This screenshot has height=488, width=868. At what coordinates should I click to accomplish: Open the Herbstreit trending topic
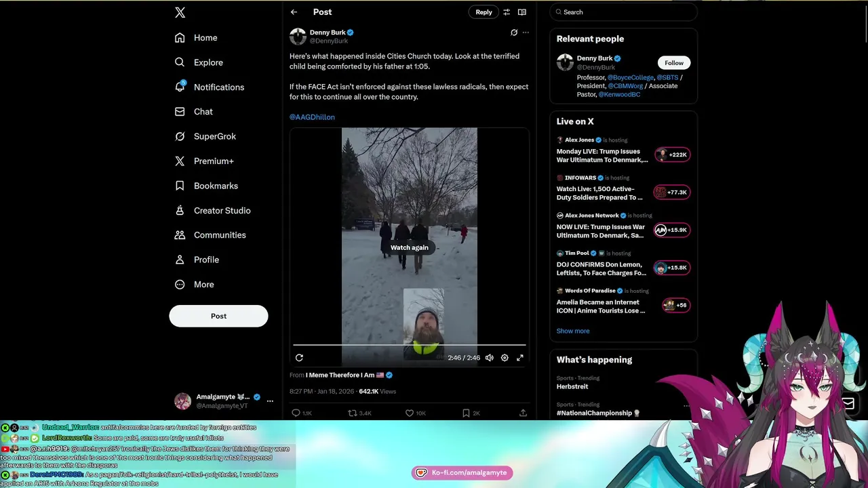pos(572,386)
